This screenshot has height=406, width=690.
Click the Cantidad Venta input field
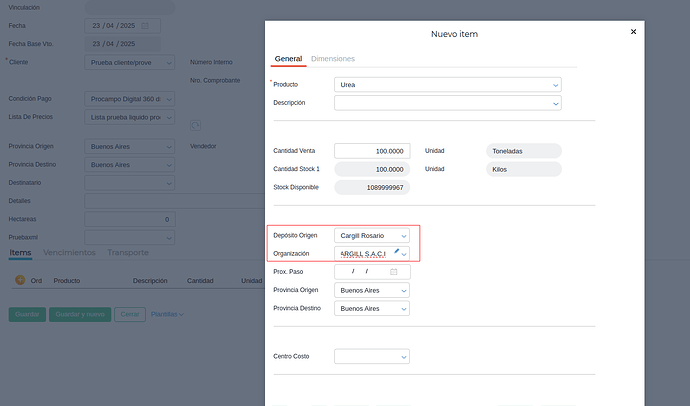371,151
